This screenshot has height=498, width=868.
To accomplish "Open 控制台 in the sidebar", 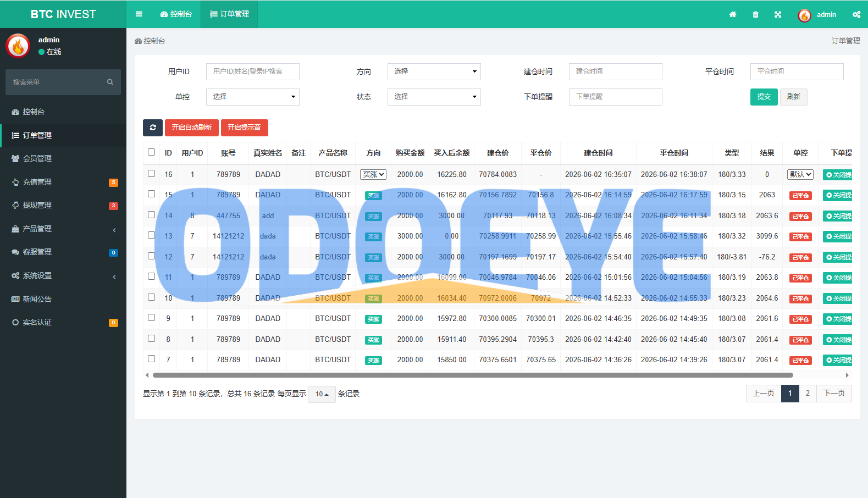I will coord(63,112).
